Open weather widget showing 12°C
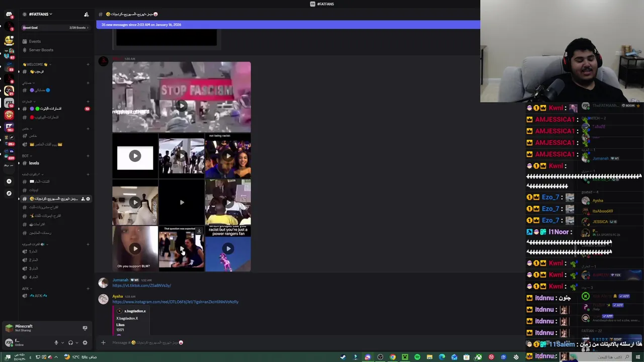Viewport: 644px width, 362px height. [79, 357]
